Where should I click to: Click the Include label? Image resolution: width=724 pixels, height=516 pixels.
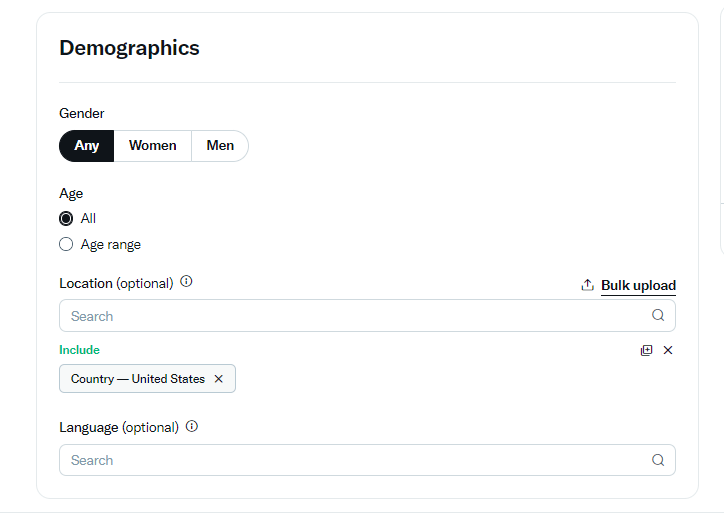point(79,350)
